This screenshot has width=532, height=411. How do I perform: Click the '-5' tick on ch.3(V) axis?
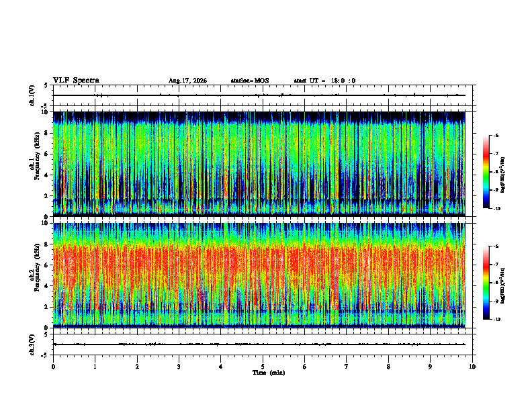45,355
